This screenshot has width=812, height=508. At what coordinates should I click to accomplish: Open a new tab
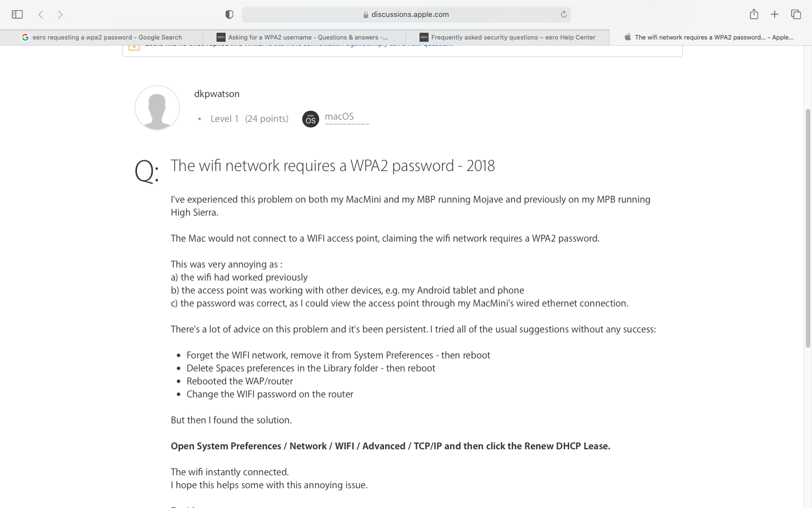pyautogui.click(x=775, y=14)
